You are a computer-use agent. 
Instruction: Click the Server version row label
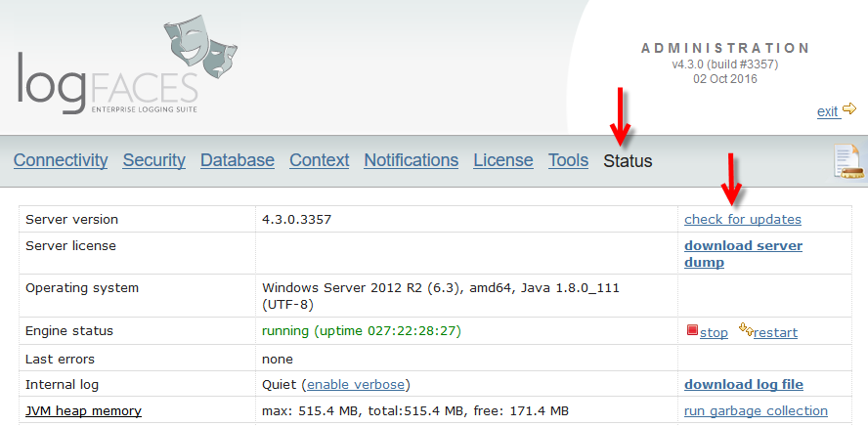tap(72, 220)
